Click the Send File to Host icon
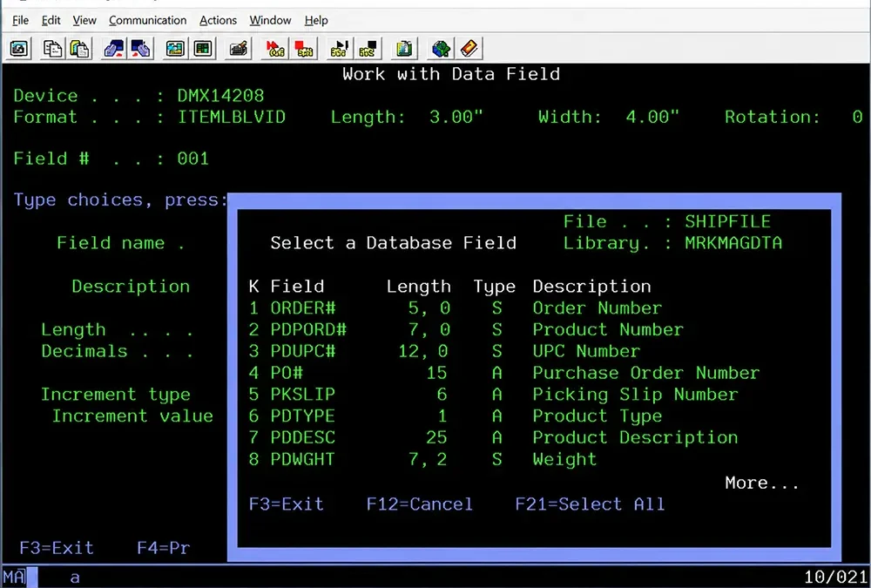Image resolution: width=871 pixels, height=588 pixels. tap(113, 49)
